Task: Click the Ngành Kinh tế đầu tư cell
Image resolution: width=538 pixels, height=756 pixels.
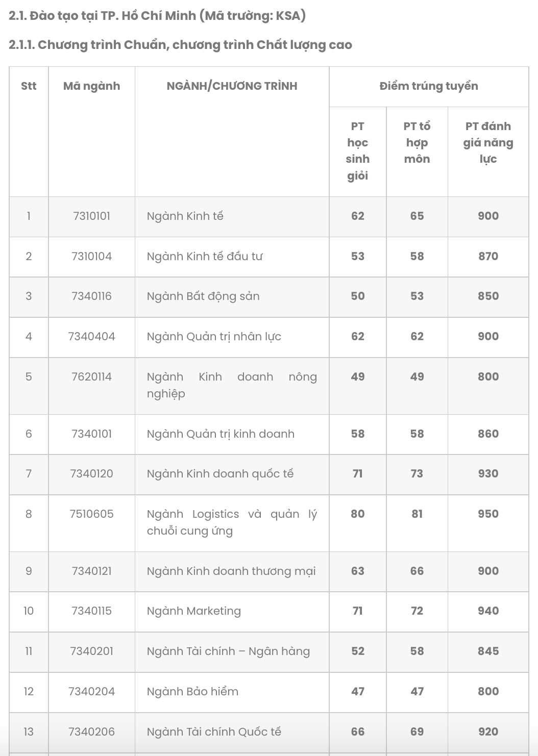Action: coord(205,257)
